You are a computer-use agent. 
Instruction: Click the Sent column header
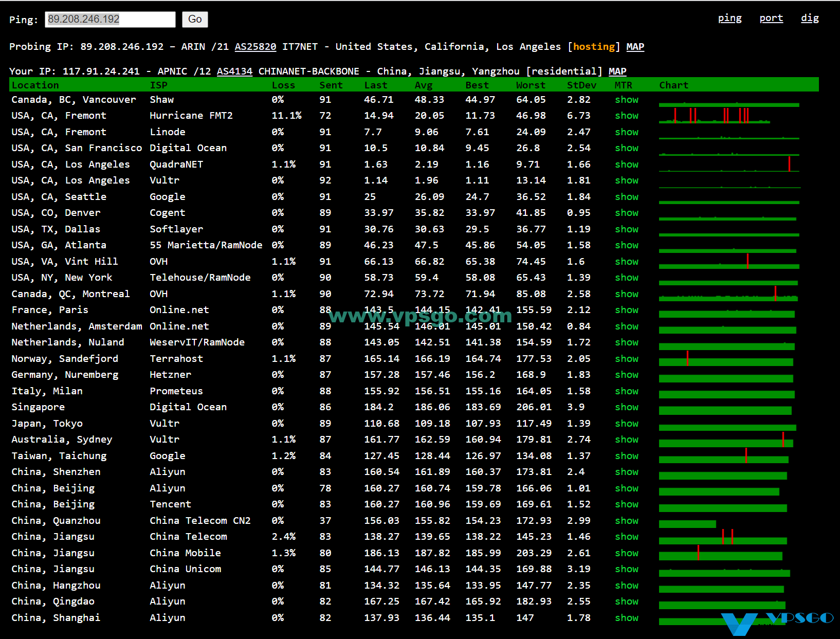[x=331, y=85]
